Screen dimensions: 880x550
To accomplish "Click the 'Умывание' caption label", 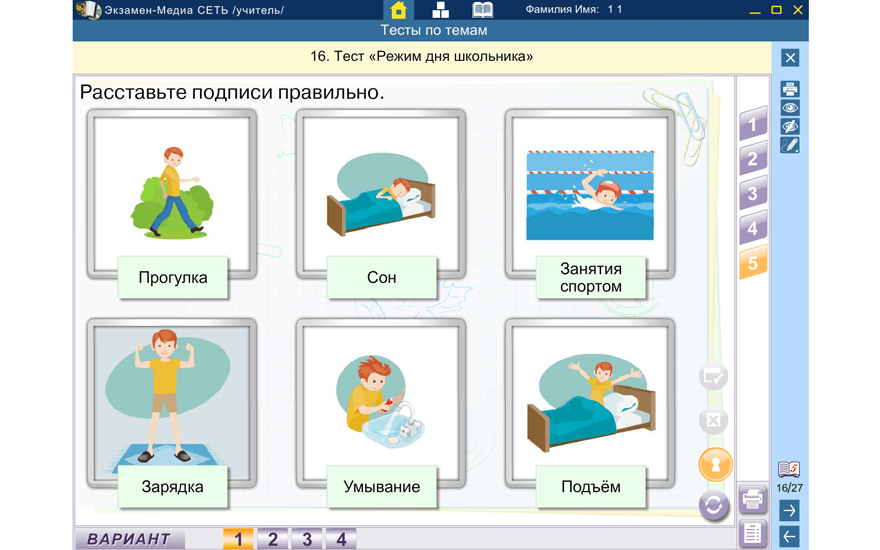I will click(382, 487).
